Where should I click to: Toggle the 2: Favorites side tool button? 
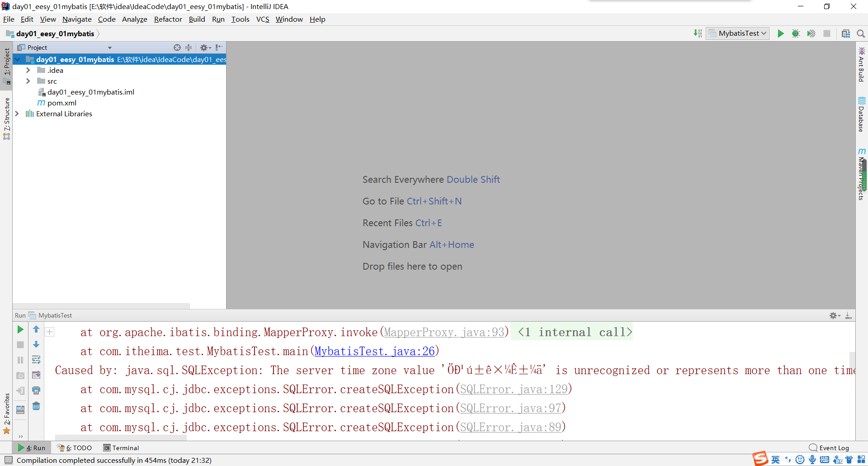tap(7, 414)
